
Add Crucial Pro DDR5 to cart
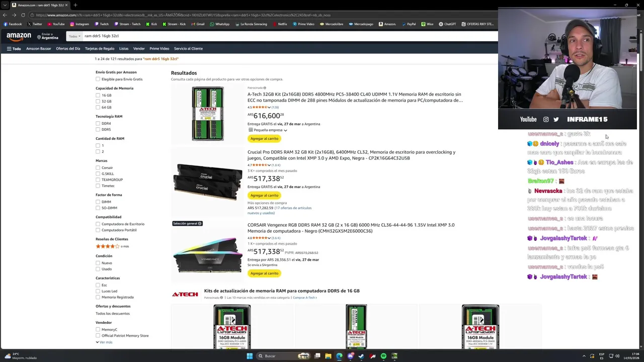[x=264, y=196]
